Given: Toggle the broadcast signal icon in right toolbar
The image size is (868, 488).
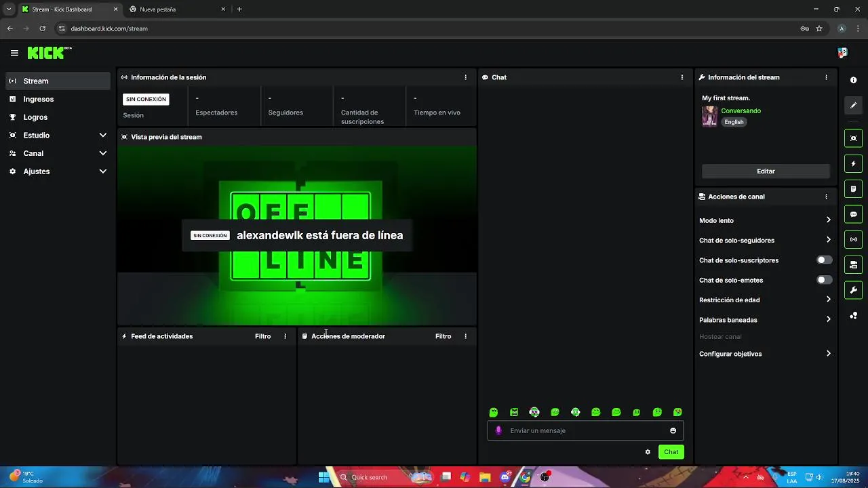Looking at the screenshot, I should pos(853,239).
